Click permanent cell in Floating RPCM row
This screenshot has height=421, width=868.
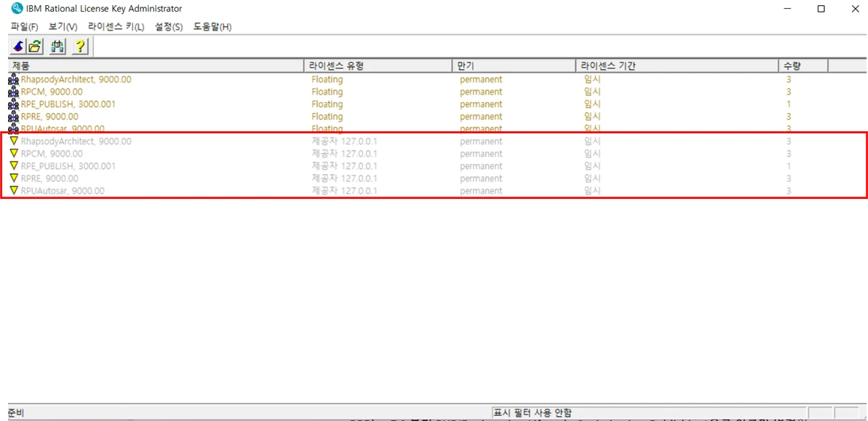pos(481,92)
